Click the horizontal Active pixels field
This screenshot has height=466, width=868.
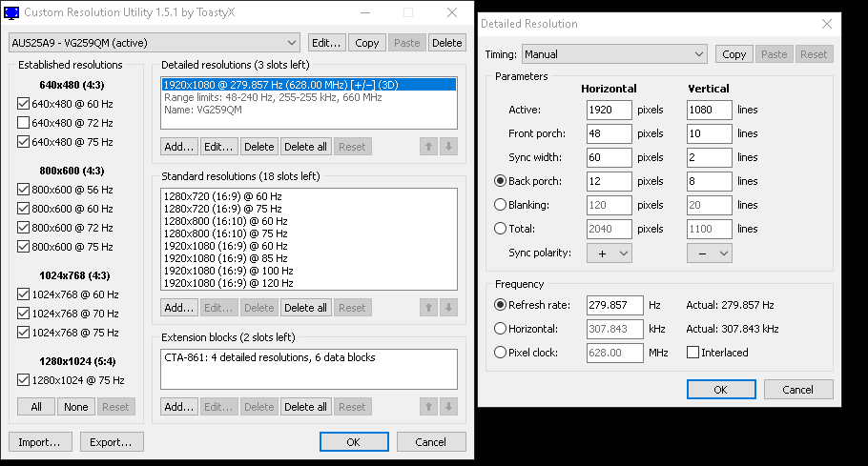(x=609, y=110)
